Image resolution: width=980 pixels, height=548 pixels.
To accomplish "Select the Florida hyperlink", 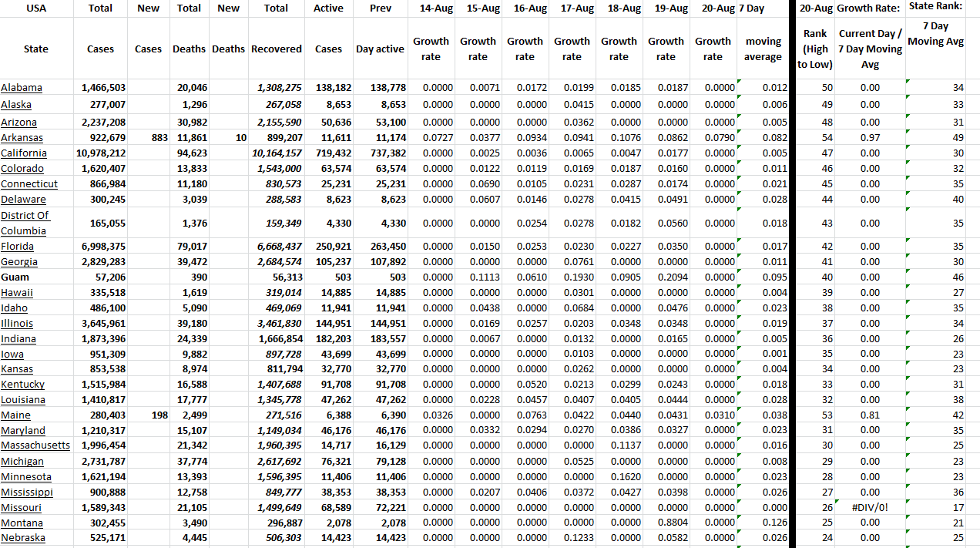I will [18, 247].
